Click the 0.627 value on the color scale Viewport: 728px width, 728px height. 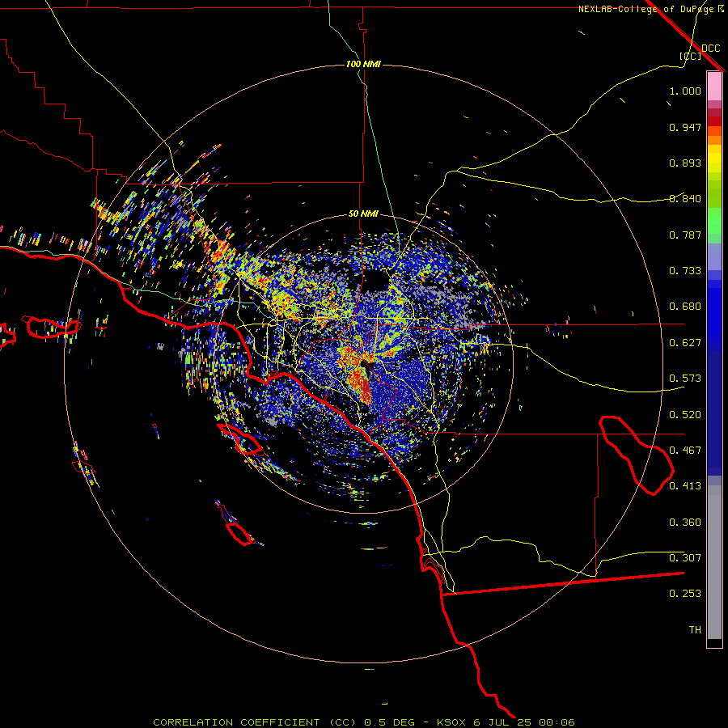[x=685, y=343]
